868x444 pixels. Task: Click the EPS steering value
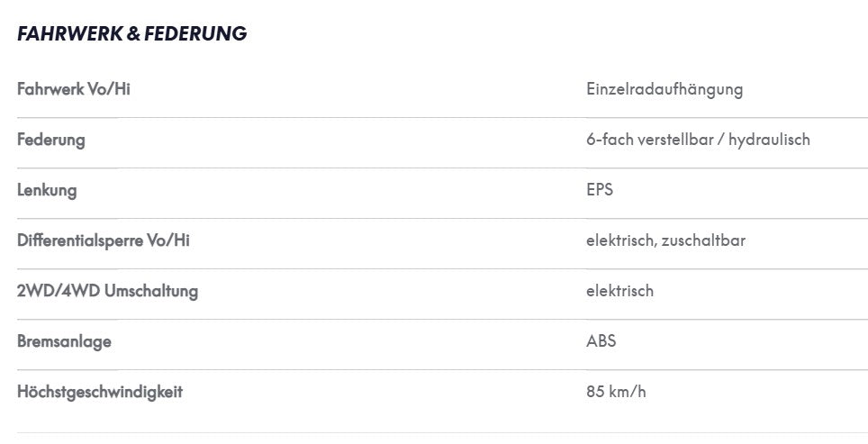(x=600, y=190)
